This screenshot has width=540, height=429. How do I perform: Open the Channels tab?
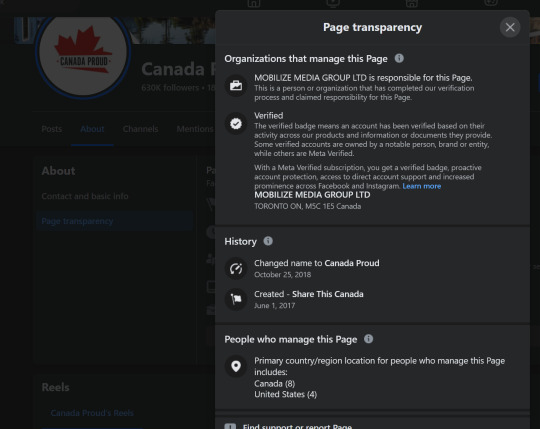pyautogui.click(x=141, y=129)
